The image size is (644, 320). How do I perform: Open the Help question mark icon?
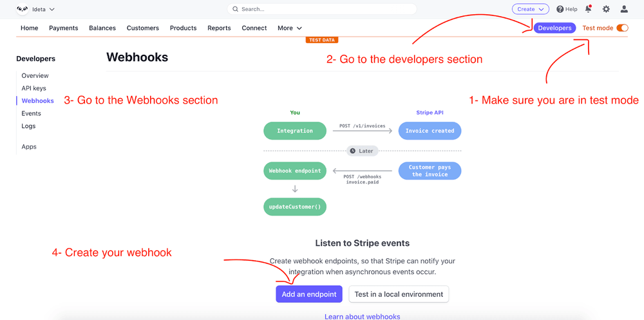pyautogui.click(x=560, y=9)
